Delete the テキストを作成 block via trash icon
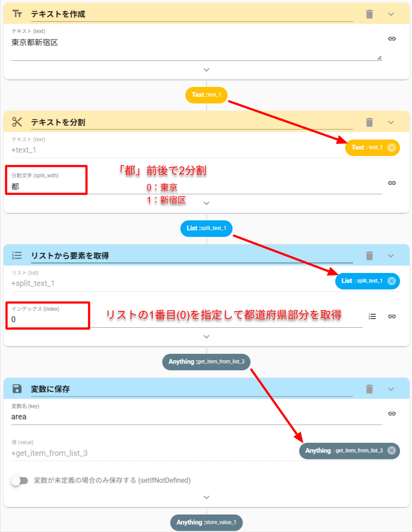The width and height of the screenshot is (412, 532). (369, 14)
